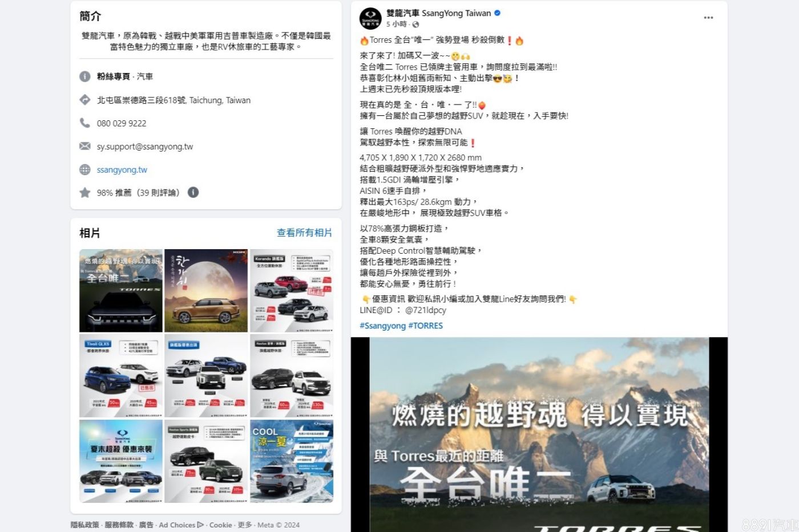Open the Ad Choices footer link
The height and width of the screenshot is (532, 799).
[181, 525]
